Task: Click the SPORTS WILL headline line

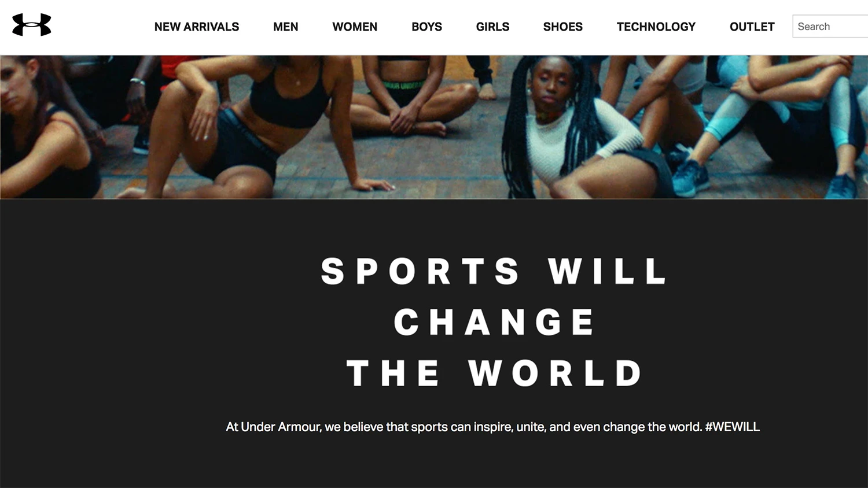Action: coord(494,271)
